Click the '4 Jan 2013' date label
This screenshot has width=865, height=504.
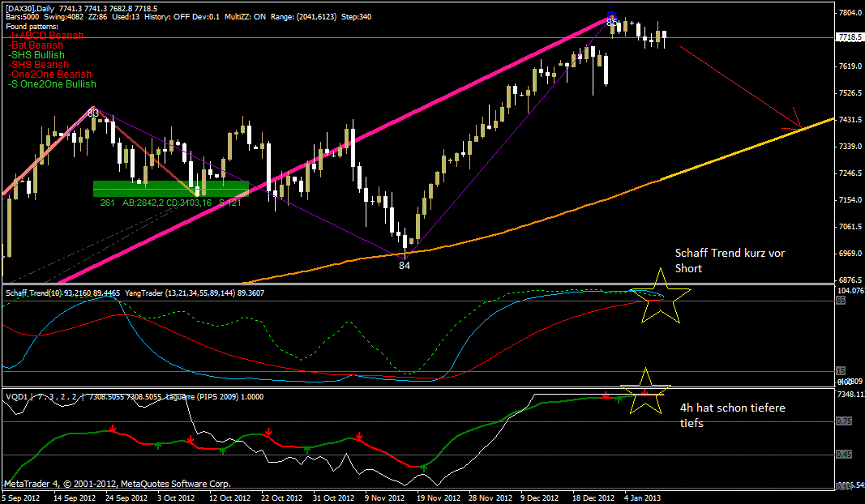point(643,498)
